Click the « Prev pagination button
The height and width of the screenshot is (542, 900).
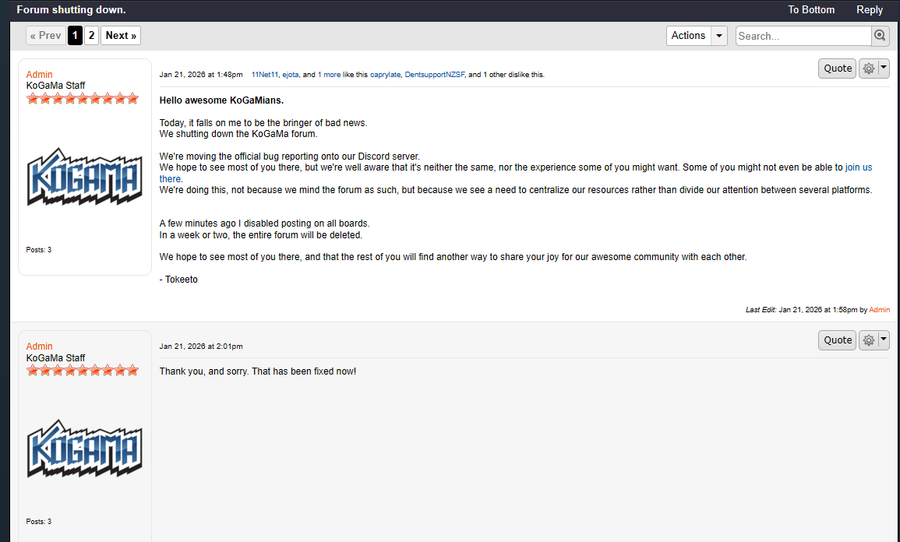(x=46, y=36)
